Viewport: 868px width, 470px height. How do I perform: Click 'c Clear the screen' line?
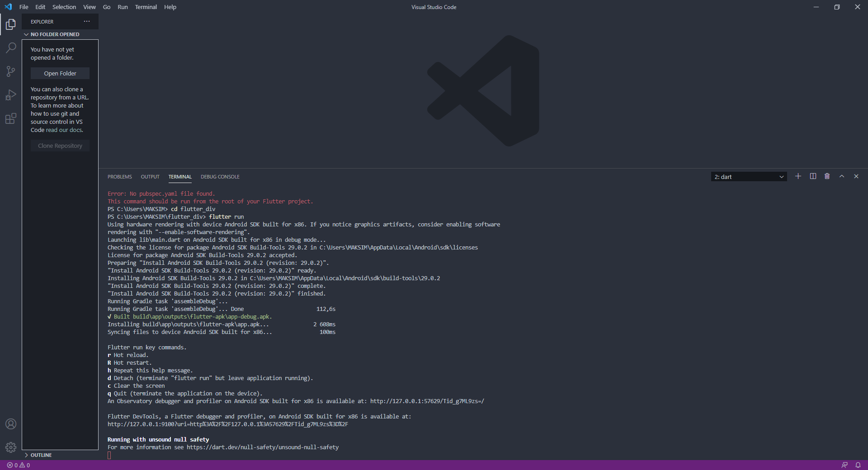tap(136, 385)
